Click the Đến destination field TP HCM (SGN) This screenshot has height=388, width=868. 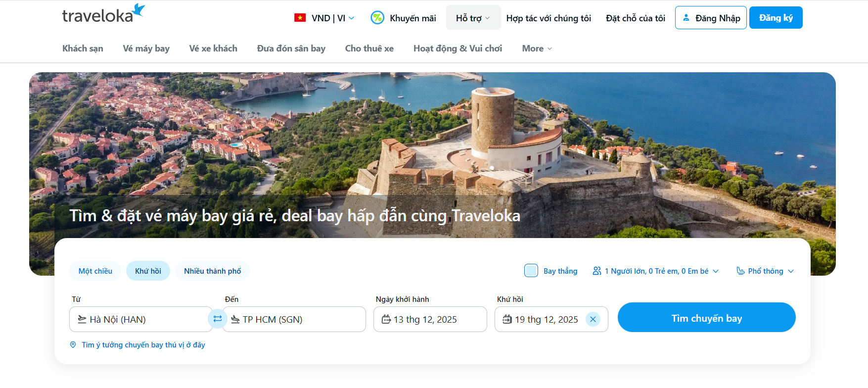pyautogui.click(x=294, y=319)
